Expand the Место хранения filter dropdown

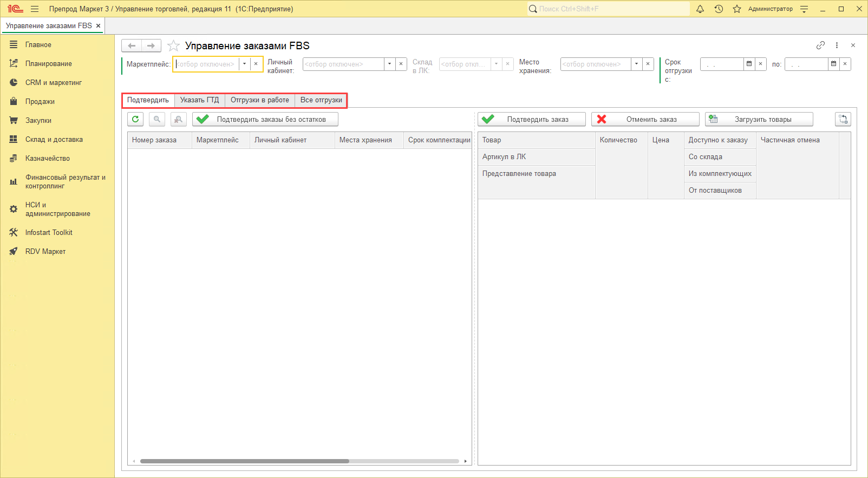coord(636,64)
